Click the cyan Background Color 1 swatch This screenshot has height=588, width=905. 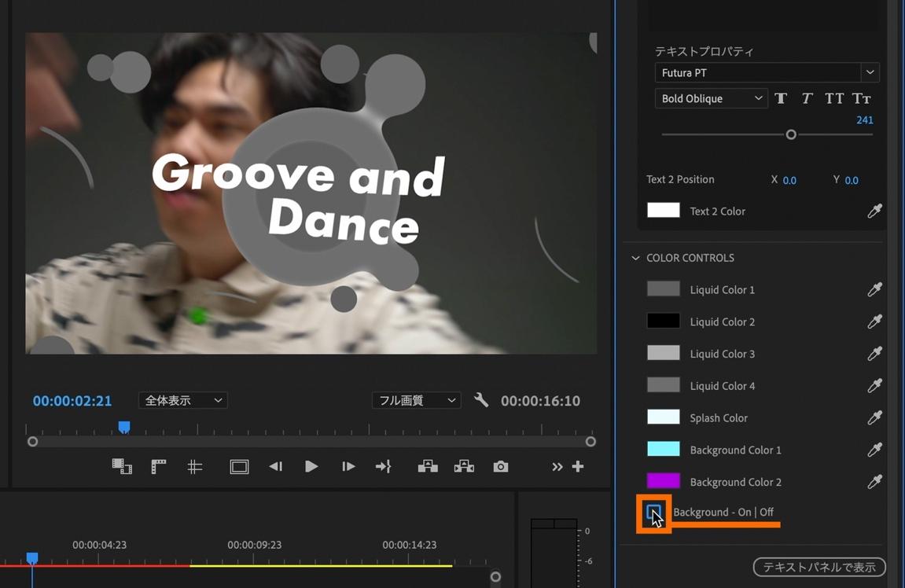tap(663, 449)
